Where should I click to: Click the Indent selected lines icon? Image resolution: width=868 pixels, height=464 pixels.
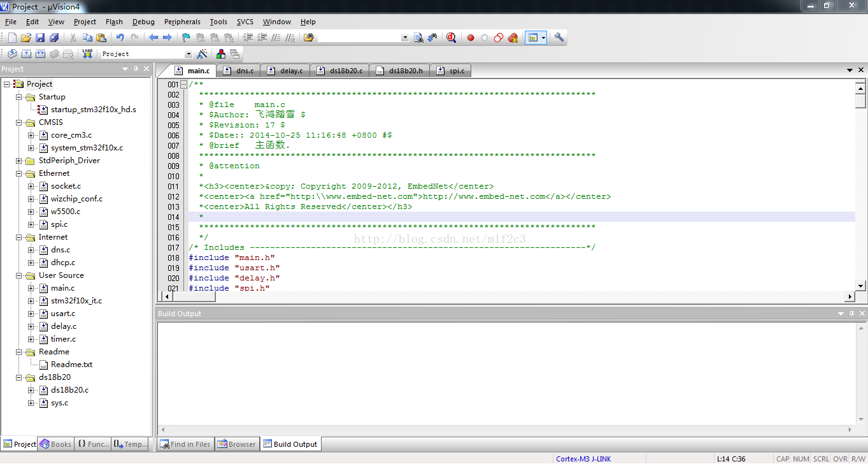(248, 38)
